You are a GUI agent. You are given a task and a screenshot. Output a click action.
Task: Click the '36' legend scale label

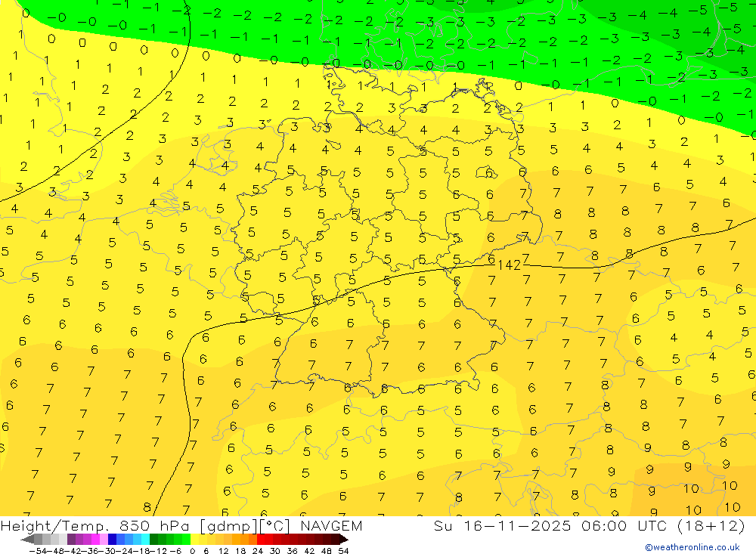[x=292, y=551]
